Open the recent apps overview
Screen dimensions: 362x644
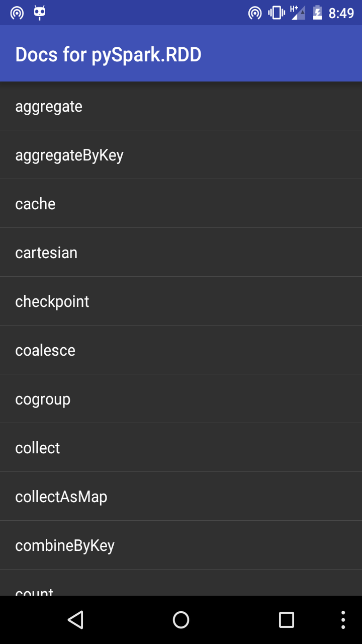(x=286, y=619)
